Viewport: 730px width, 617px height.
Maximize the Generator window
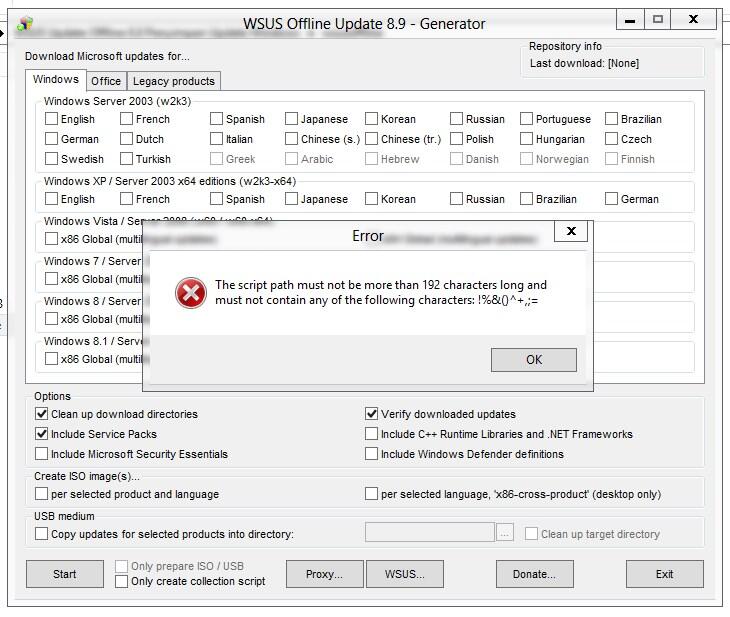[x=658, y=20]
